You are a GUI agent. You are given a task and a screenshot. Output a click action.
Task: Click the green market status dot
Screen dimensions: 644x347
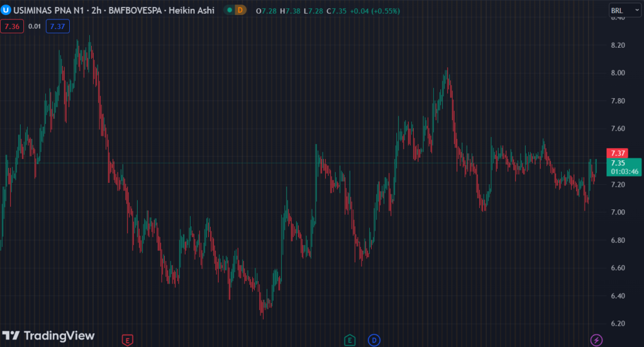(x=230, y=10)
